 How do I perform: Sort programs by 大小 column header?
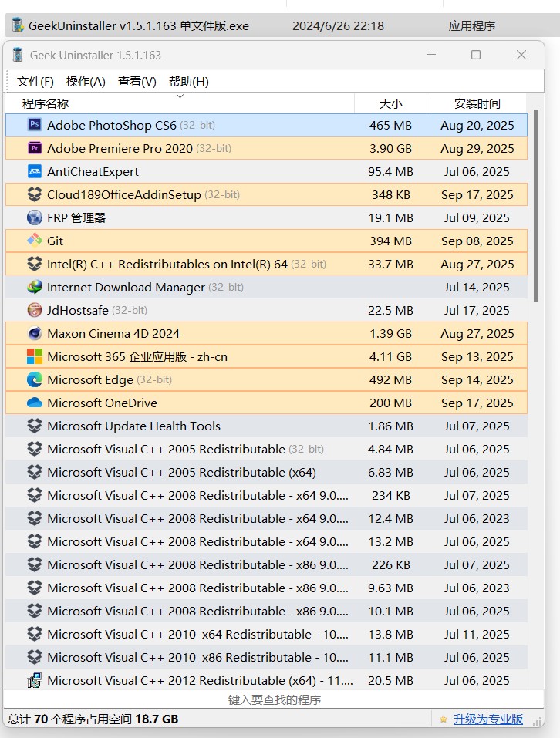click(390, 104)
